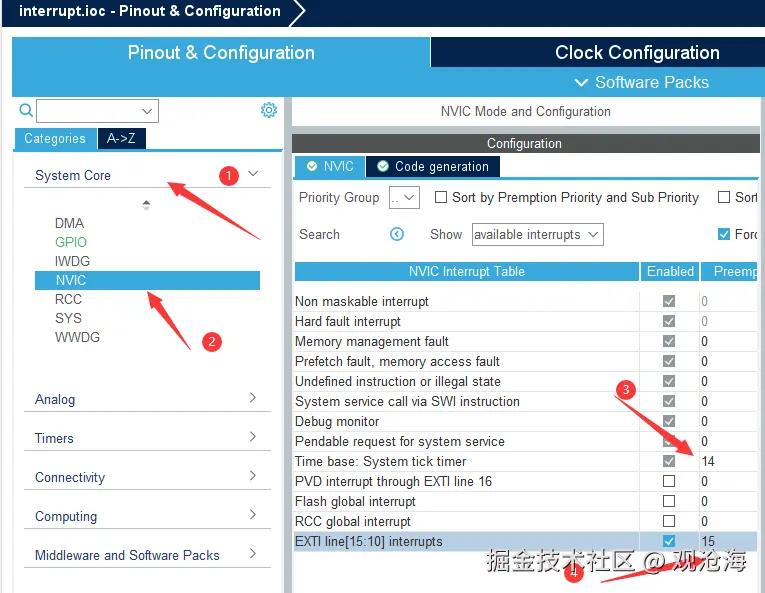Toggle the partially visible Sort checkbox
Viewport: 765px width, 593px height.
(x=724, y=197)
